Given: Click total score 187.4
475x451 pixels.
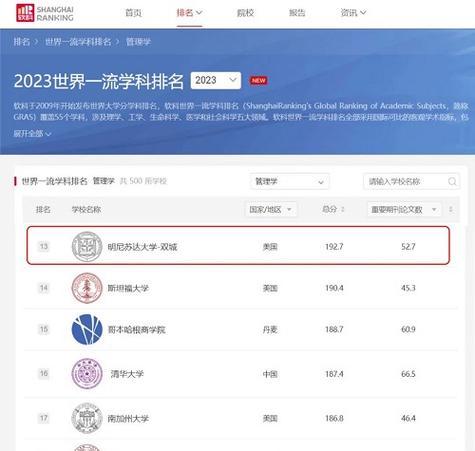Looking at the screenshot, I should coord(334,374).
